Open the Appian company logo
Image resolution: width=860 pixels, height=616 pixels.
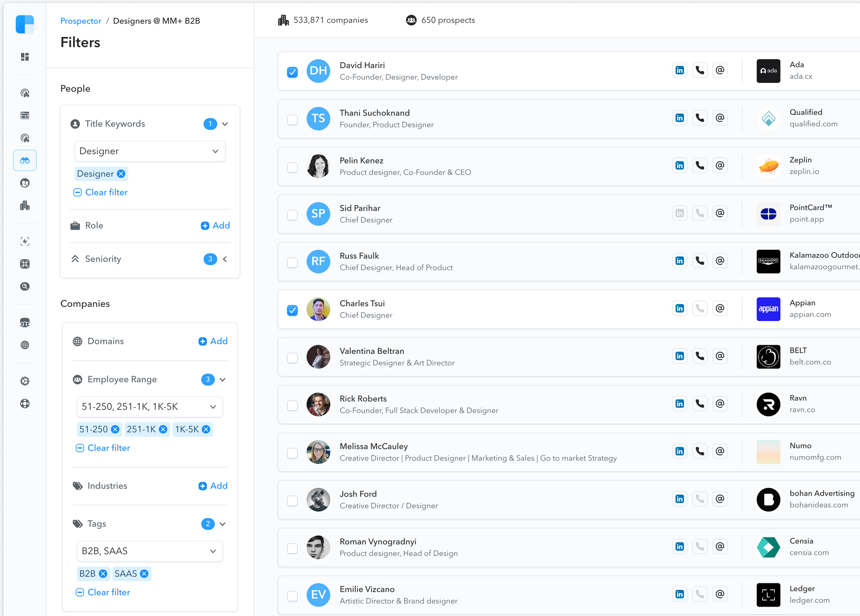pyautogui.click(x=768, y=309)
